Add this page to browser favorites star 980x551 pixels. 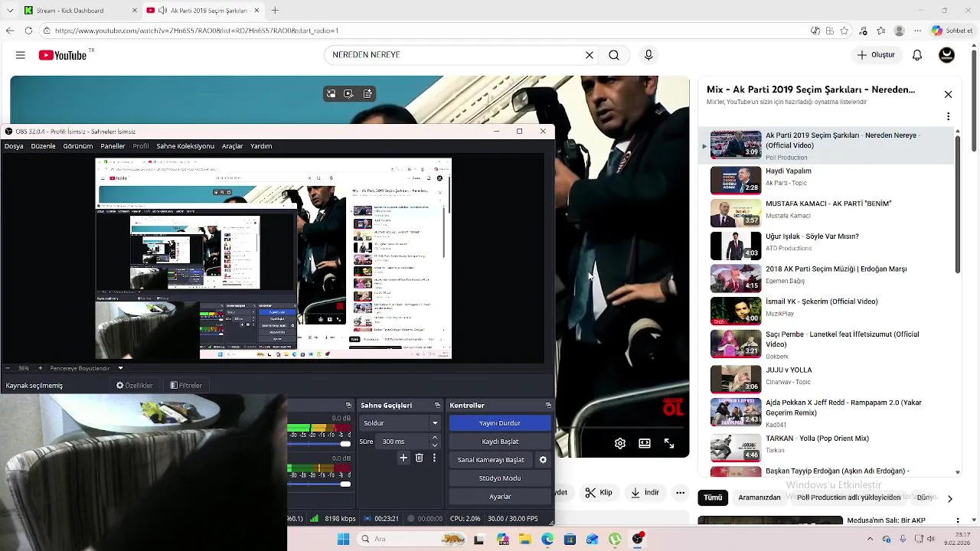point(844,31)
